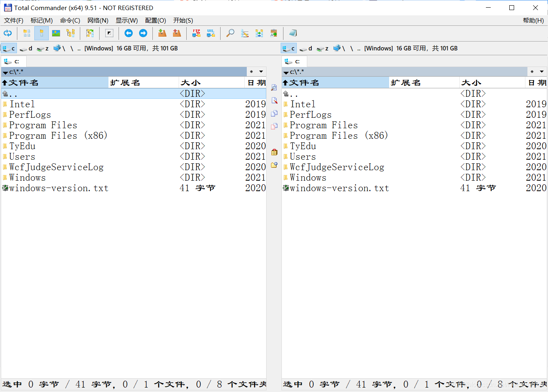Expand the right c:\*.* path arrow
The image size is (548, 392).
[286, 73]
